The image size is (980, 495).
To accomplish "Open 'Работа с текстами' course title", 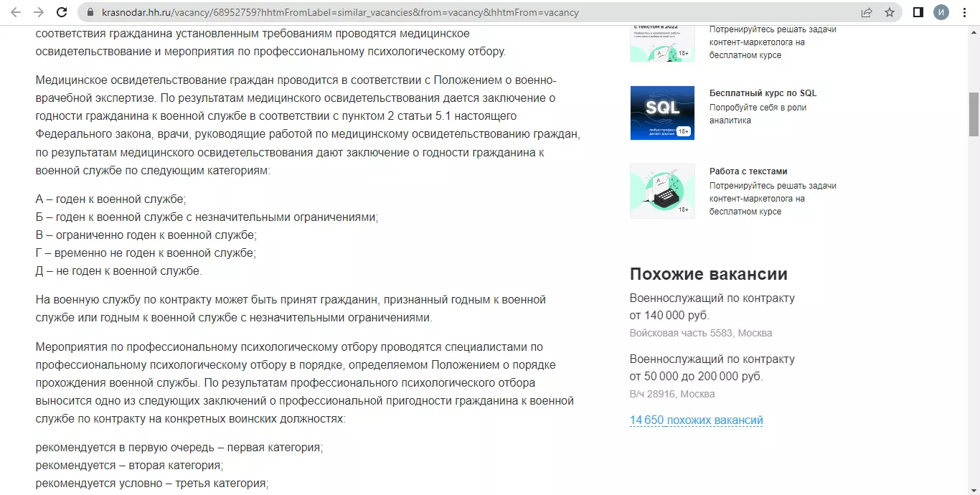I will tap(748, 171).
